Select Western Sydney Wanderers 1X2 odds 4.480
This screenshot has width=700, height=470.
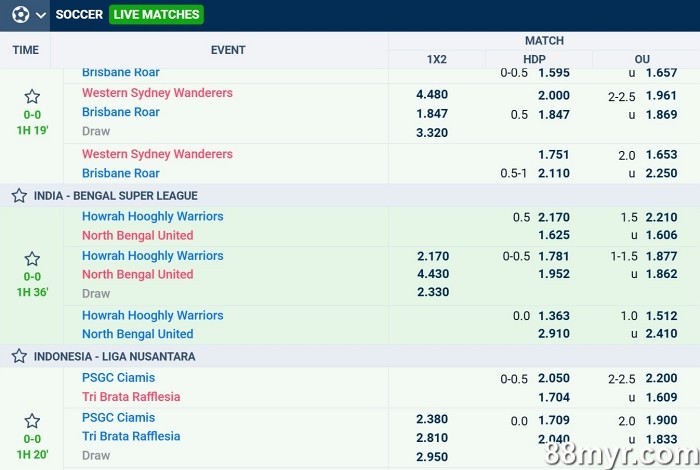pyautogui.click(x=432, y=95)
